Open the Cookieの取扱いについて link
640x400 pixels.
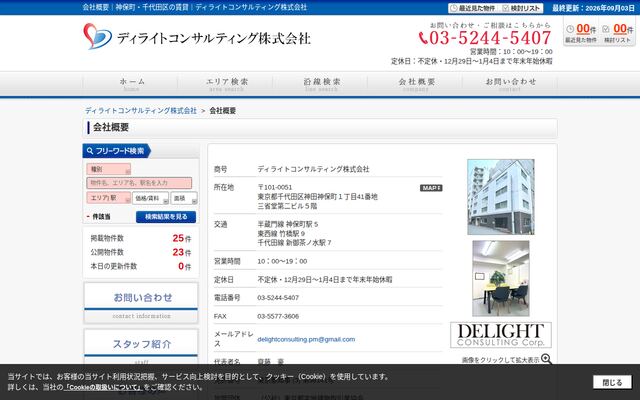pyautogui.click(x=103, y=387)
